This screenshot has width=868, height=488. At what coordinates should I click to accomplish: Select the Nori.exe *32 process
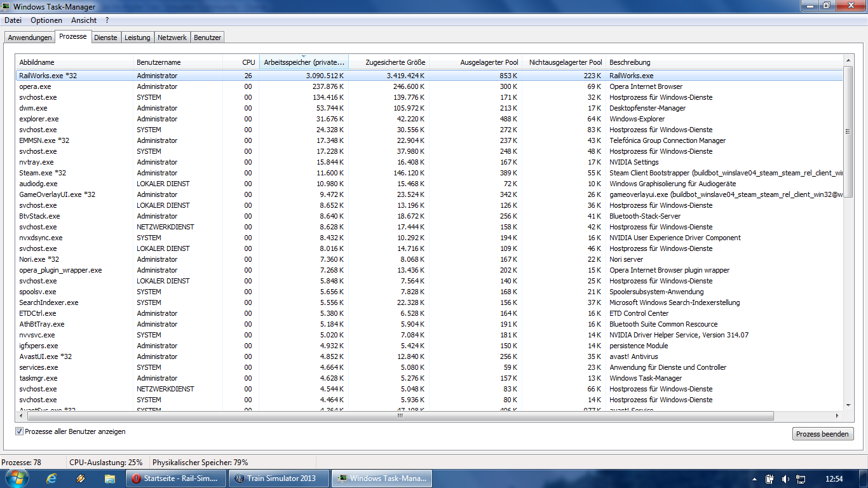point(430,259)
